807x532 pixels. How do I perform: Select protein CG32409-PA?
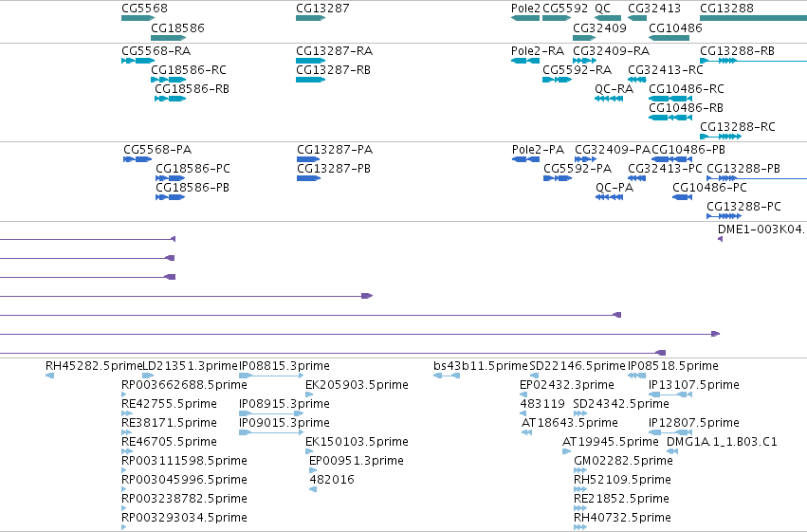coord(613,150)
